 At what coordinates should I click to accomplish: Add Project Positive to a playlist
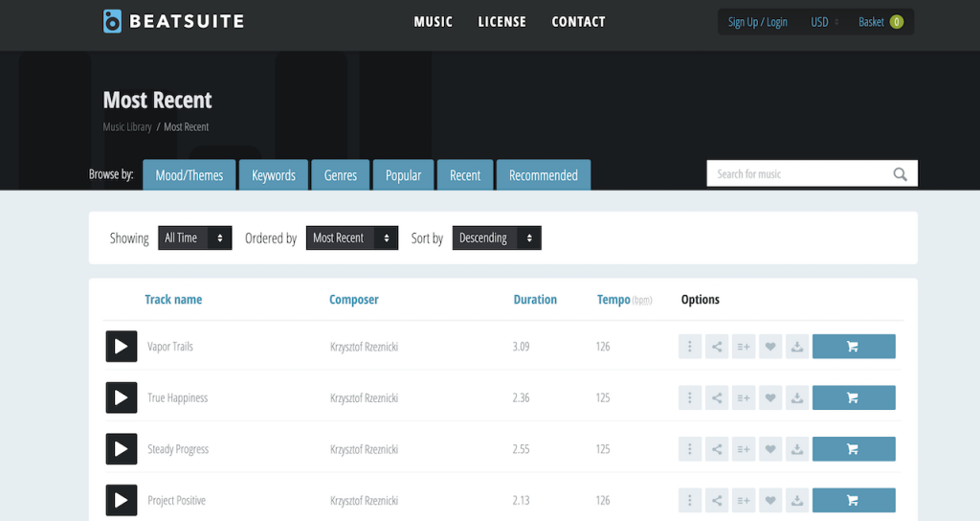coord(744,500)
